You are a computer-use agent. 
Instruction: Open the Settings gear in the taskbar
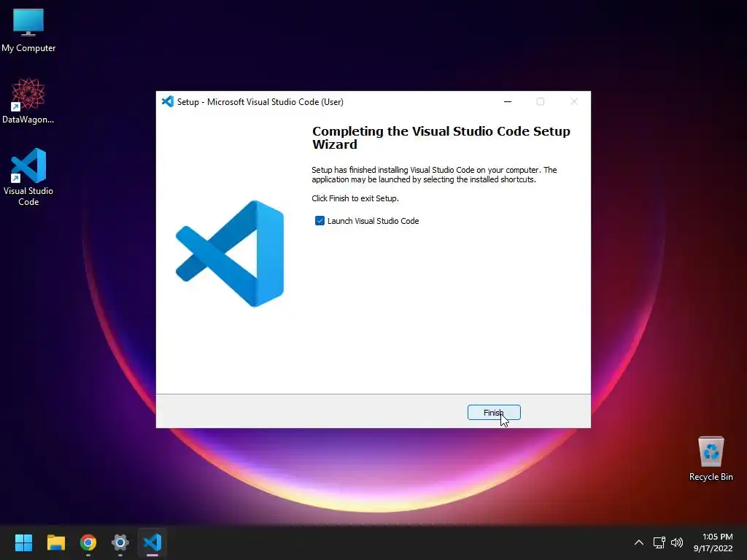tap(120, 542)
